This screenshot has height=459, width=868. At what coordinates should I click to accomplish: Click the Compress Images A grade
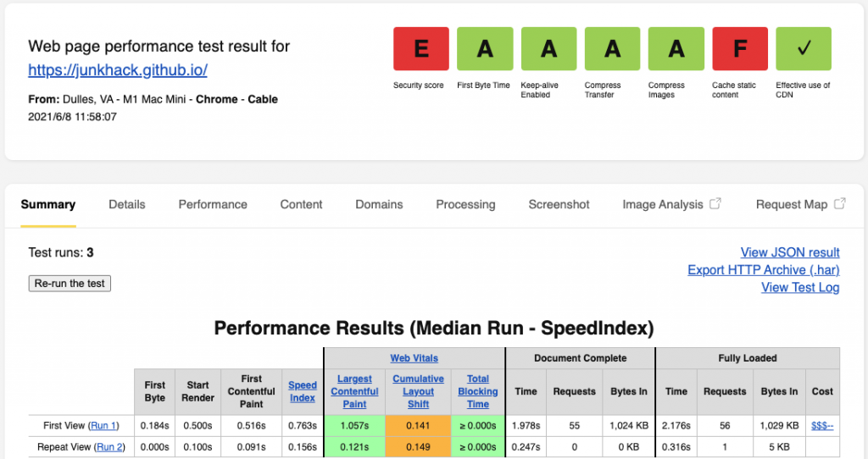pos(676,49)
